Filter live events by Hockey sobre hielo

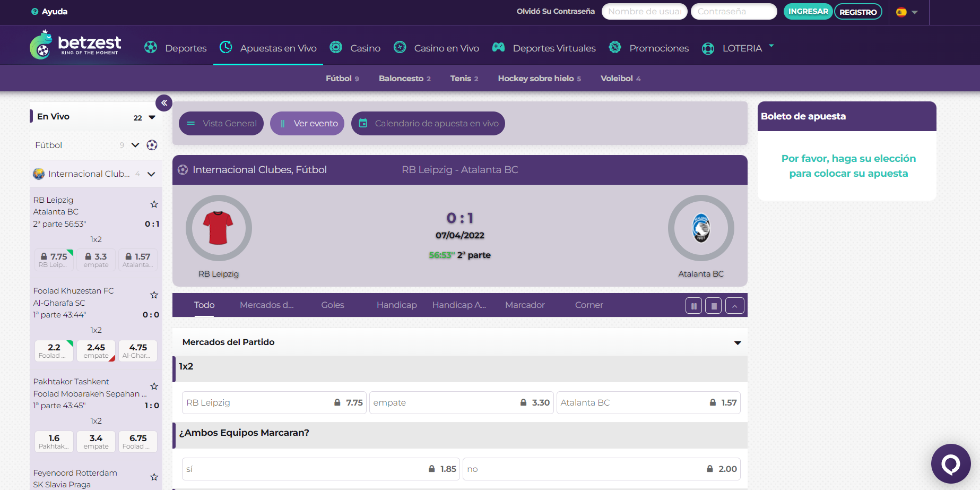(x=539, y=79)
